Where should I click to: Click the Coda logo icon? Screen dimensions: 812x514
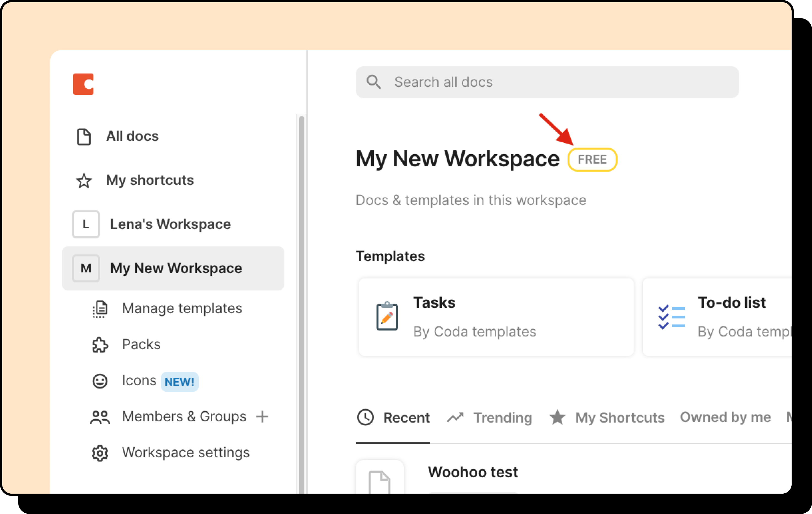[x=83, y=83]
